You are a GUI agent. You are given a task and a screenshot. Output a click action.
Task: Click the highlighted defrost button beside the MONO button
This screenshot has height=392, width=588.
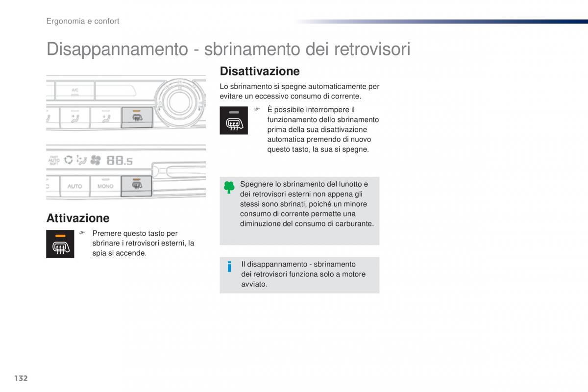point(137,186)
